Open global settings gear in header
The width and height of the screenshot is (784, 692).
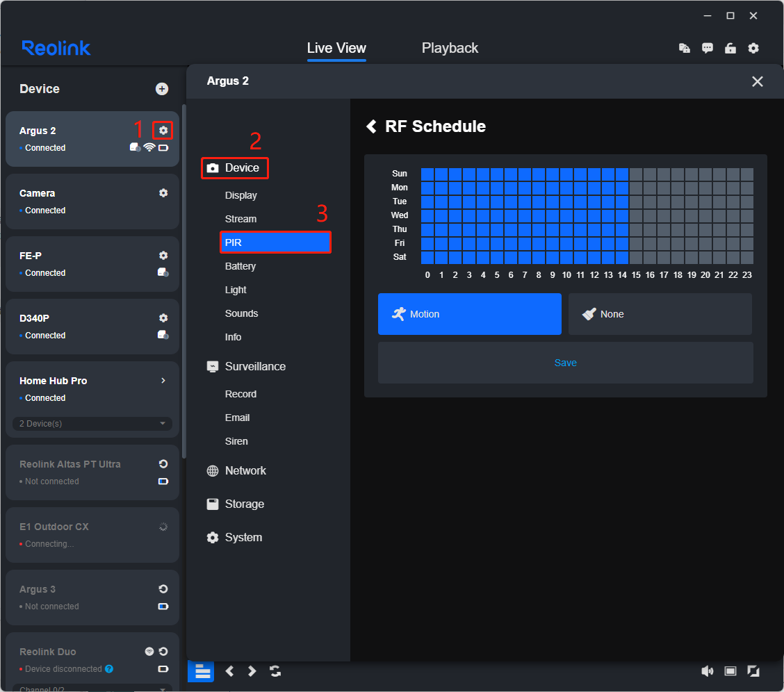[x=753, y=48]
